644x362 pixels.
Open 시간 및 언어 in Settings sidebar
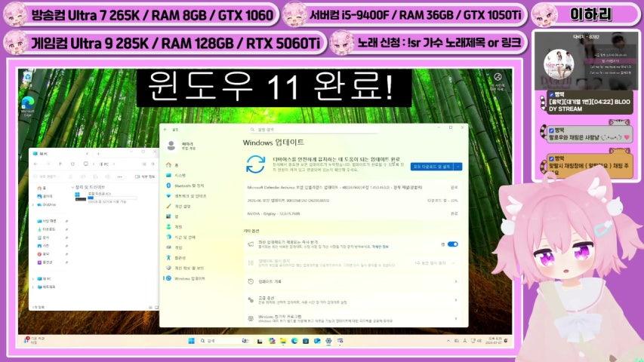181,237
